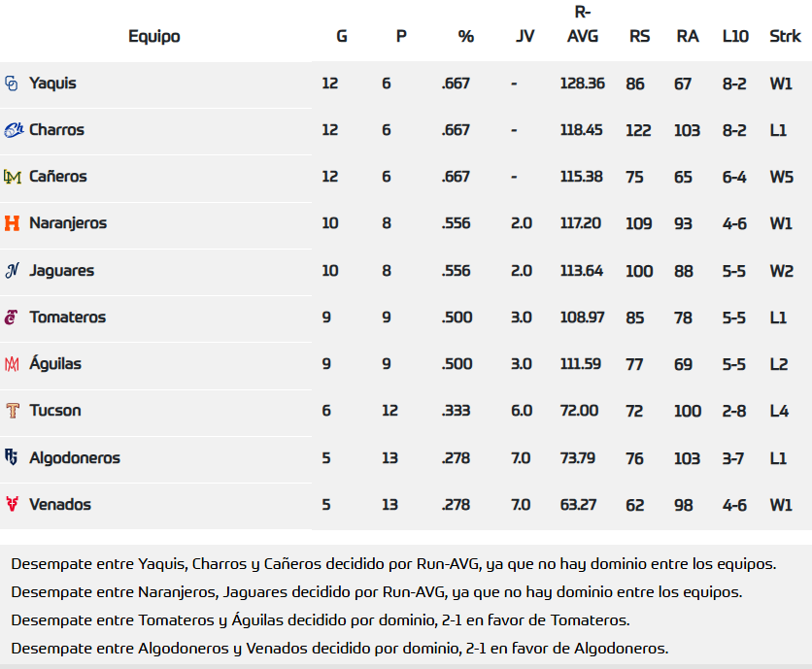
Task: Sort by the L10 column header
Action: pyautogui.click(x=735, y=37)
